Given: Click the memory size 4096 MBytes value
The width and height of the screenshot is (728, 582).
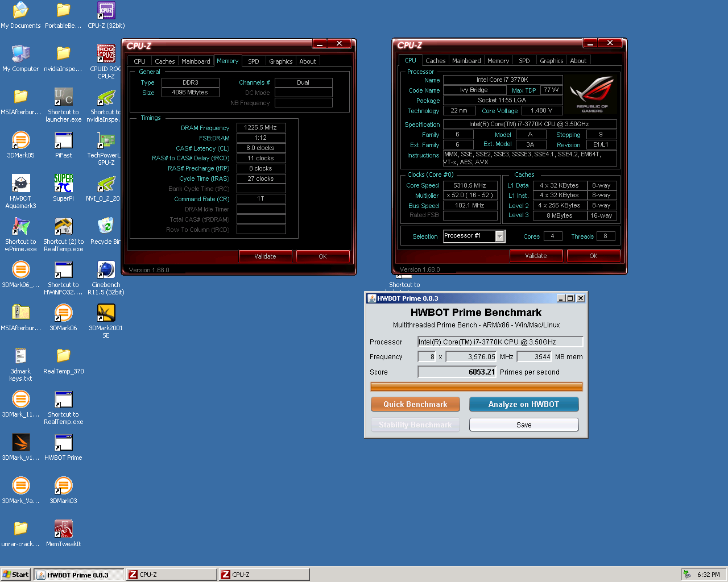Looking at the screenshot, I should 191,93.
